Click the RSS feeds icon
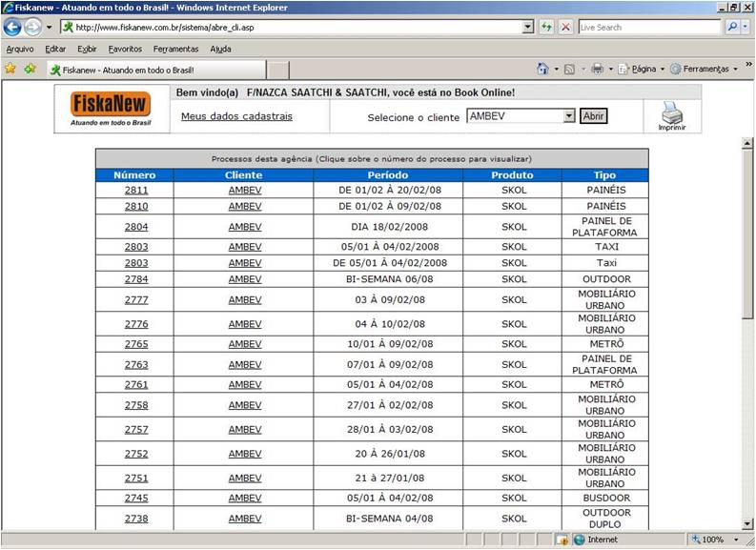Image resolution: width=756 pixels, height=550 pixels. pos(569,70)
